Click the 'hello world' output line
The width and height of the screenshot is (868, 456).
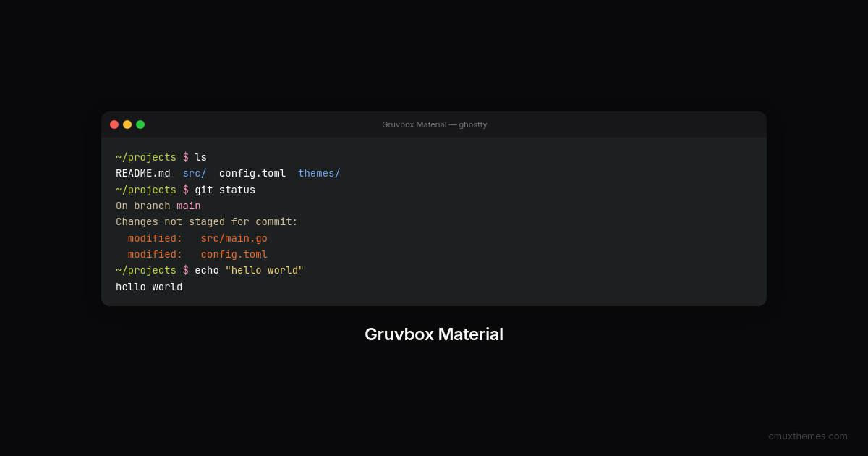click(x=149, y=287)
